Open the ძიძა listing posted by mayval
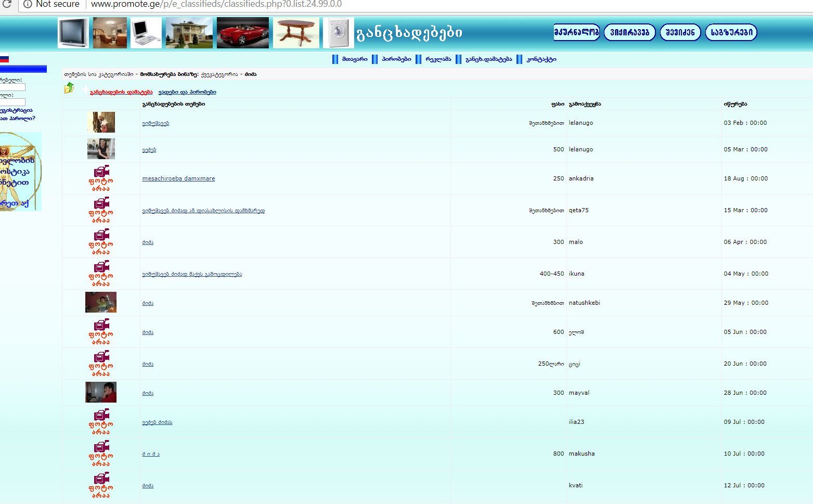Viewport: 813px width, 504px height. [x=148, y=393]
